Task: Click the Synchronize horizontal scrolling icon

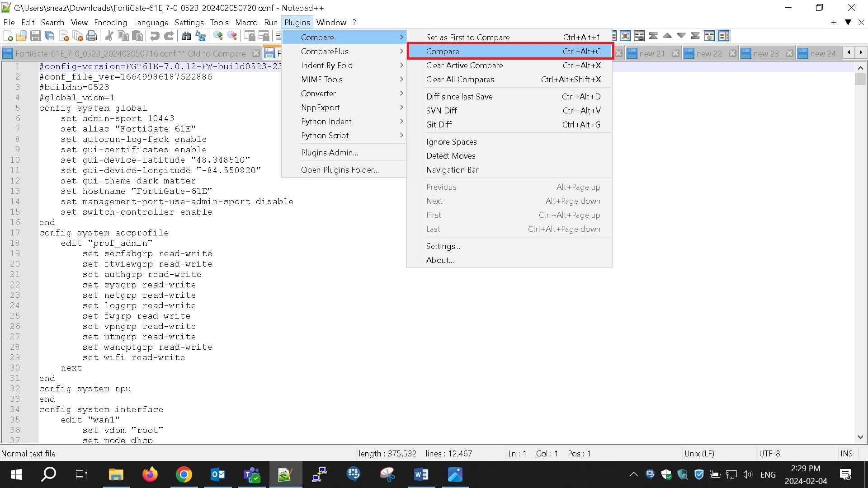Action: pos(264,36)
